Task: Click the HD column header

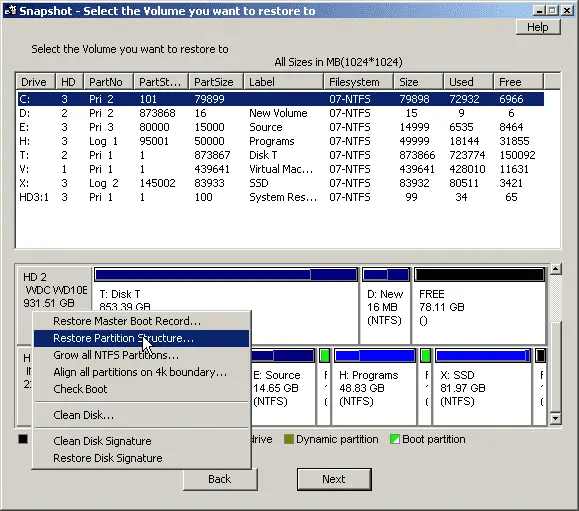Action: pyautogui.click(x=69, y=82)
